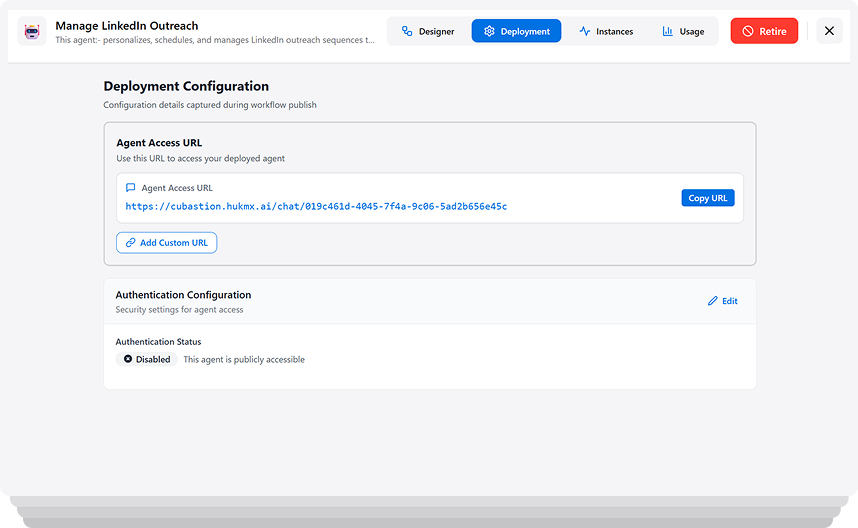Open the cubastion.hukmx.ai chat link

(x=316, y=207)
